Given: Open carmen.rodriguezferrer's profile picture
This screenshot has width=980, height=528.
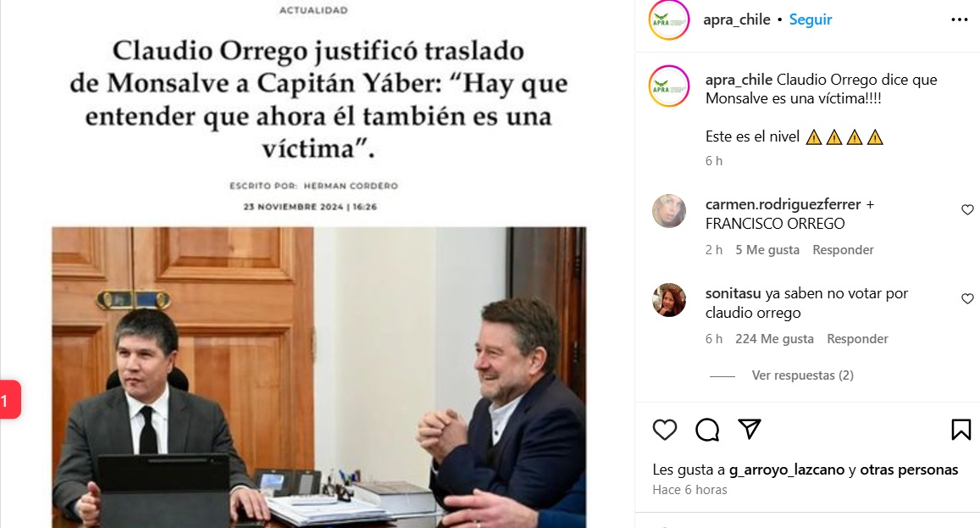Looking at the screenshot, I should coord(669,211).
